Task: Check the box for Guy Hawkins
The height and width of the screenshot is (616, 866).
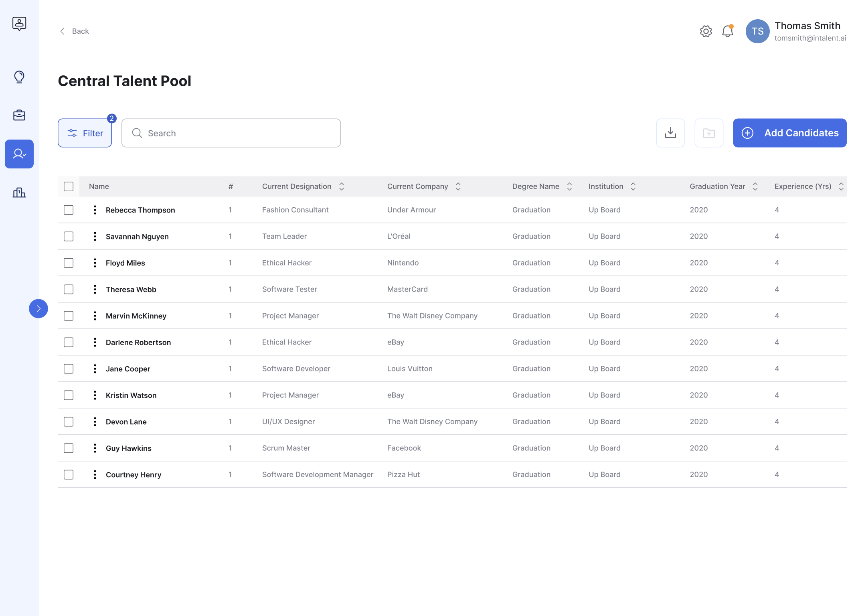Action: pyautogui.click(x=69, y=448)
